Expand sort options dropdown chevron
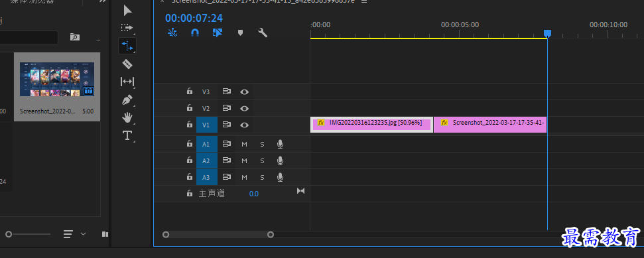 coord(83,233)
